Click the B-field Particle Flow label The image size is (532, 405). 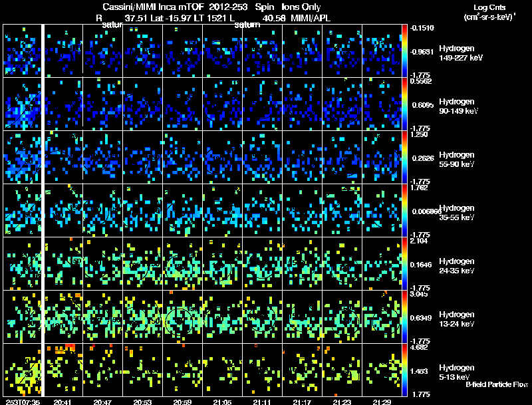(x=497, y=384)
